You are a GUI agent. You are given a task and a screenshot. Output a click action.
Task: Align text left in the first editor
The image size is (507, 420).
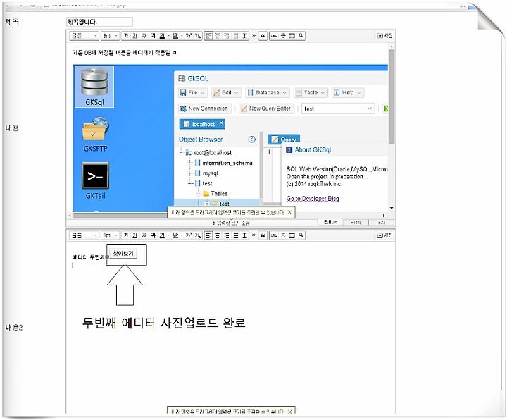208,36
